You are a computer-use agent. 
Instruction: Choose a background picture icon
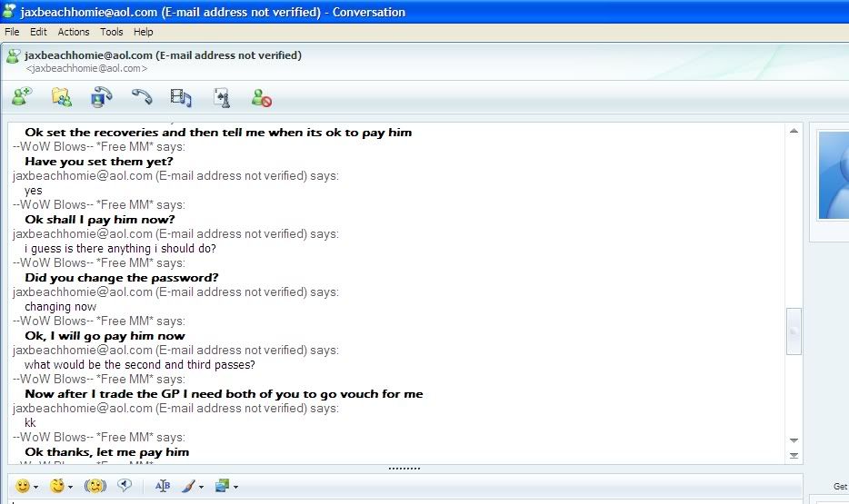[x=222, y=486]
